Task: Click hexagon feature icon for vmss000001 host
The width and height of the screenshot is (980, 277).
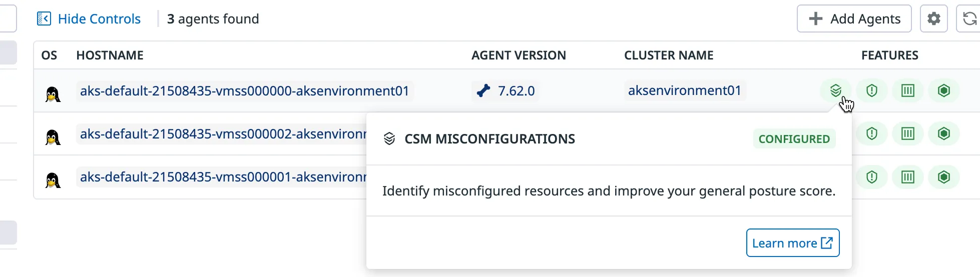Action: [x=943, y=176]
